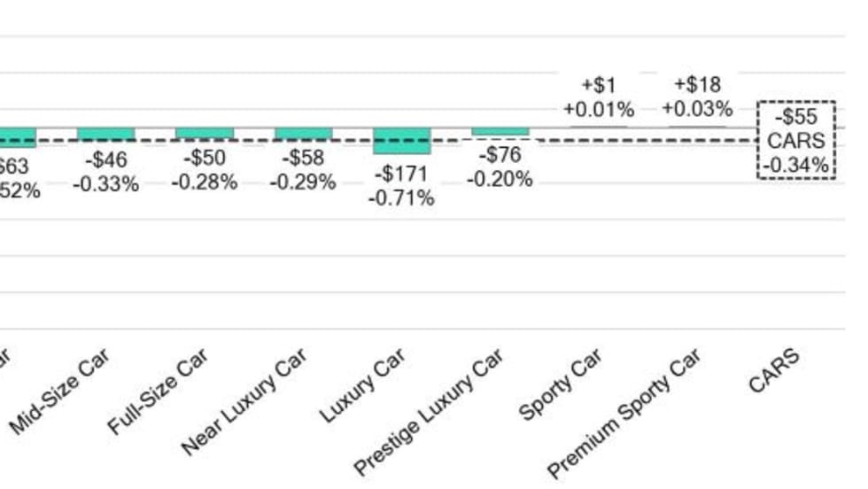
Task: Select the -$76 / -0.20% data label
Action: [x=500, y=167]
